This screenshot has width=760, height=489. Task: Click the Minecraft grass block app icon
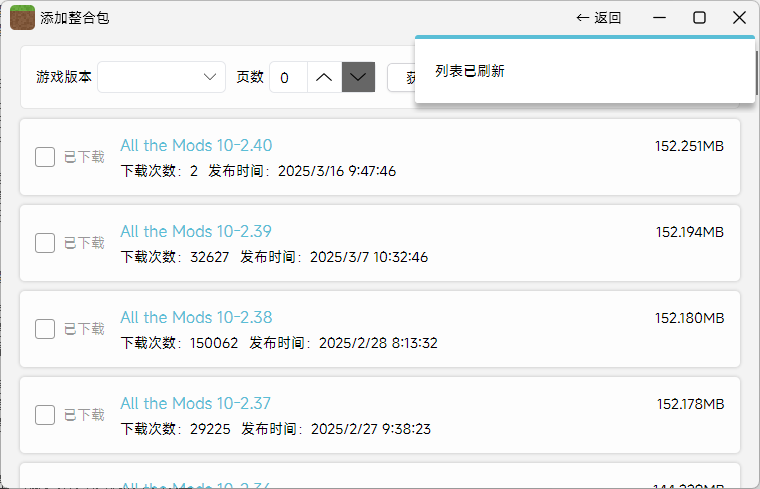pos(22,17)
